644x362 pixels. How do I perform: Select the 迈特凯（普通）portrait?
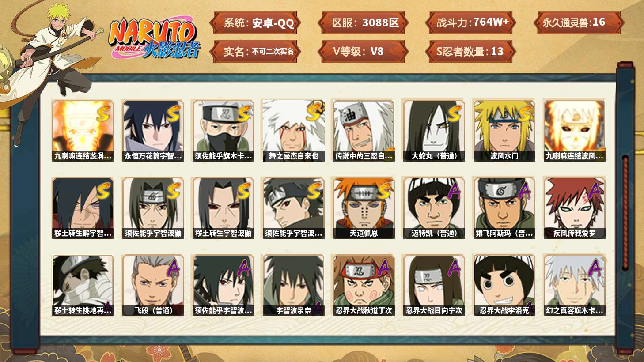[434, 208]
